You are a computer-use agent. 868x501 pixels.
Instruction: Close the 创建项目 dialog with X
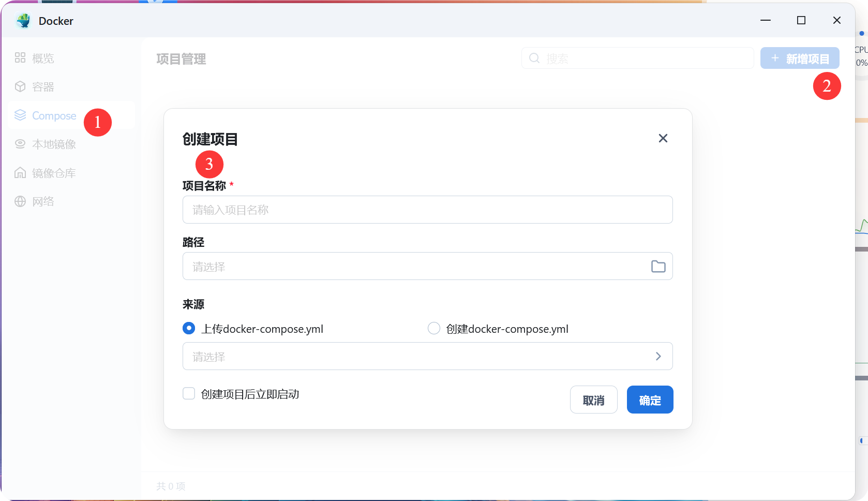point(663,138)
